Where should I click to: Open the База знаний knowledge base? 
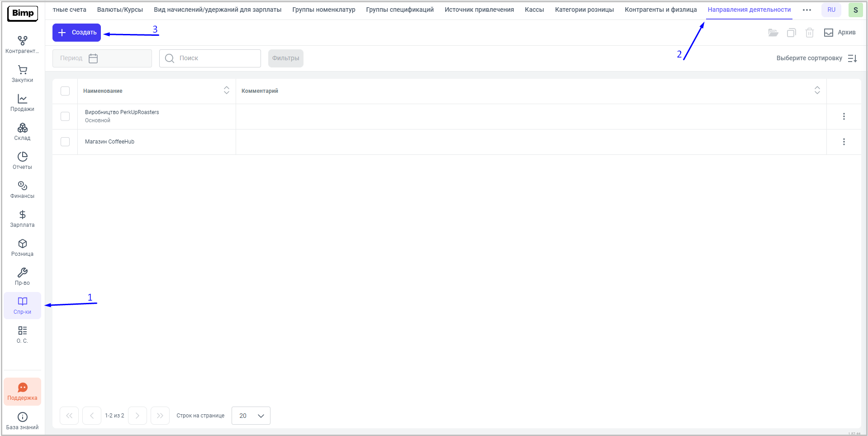tap(22, 421)
